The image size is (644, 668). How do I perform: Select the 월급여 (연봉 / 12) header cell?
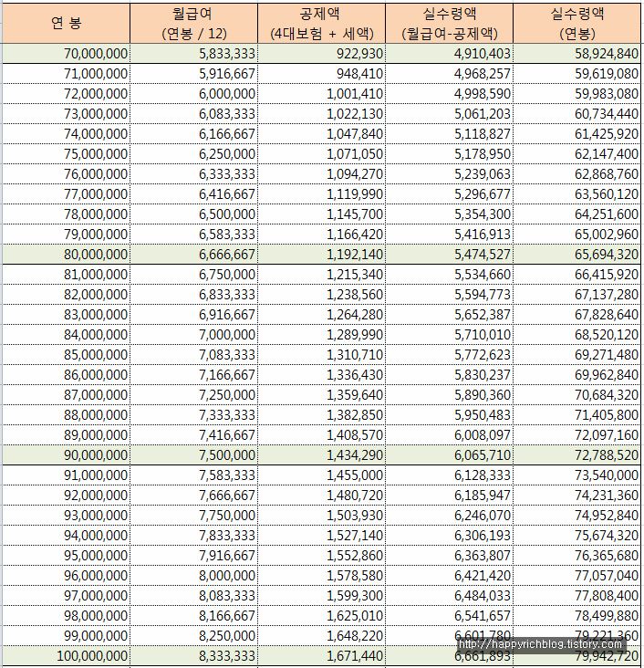click(193, 23)
